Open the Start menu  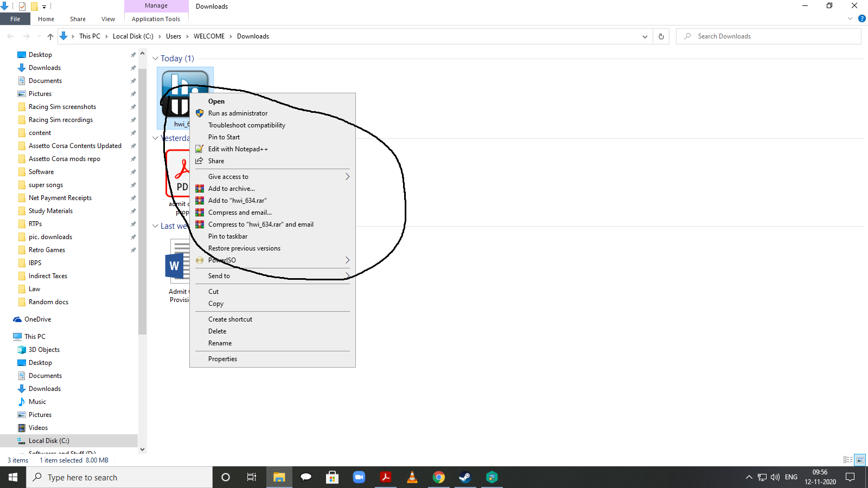[13, 477]
